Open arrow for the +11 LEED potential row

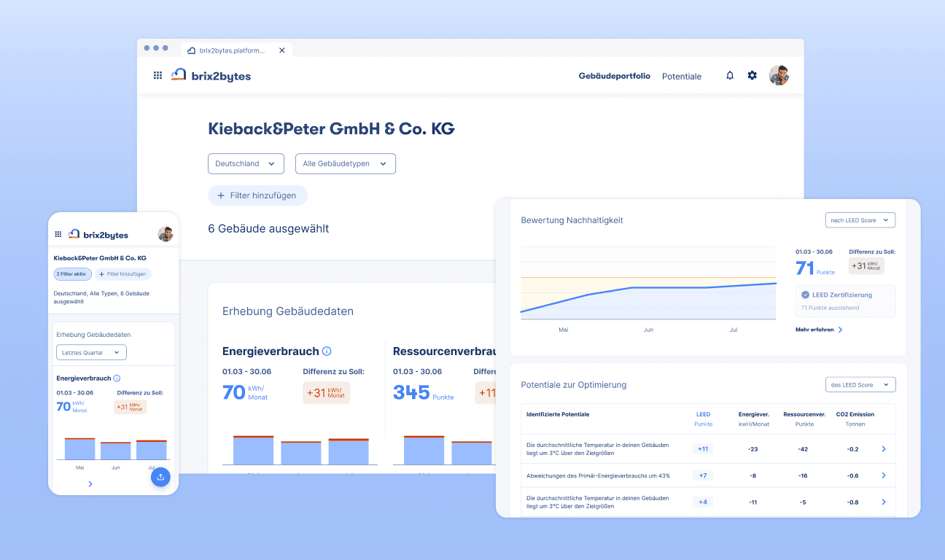click(x=884, y=449)
